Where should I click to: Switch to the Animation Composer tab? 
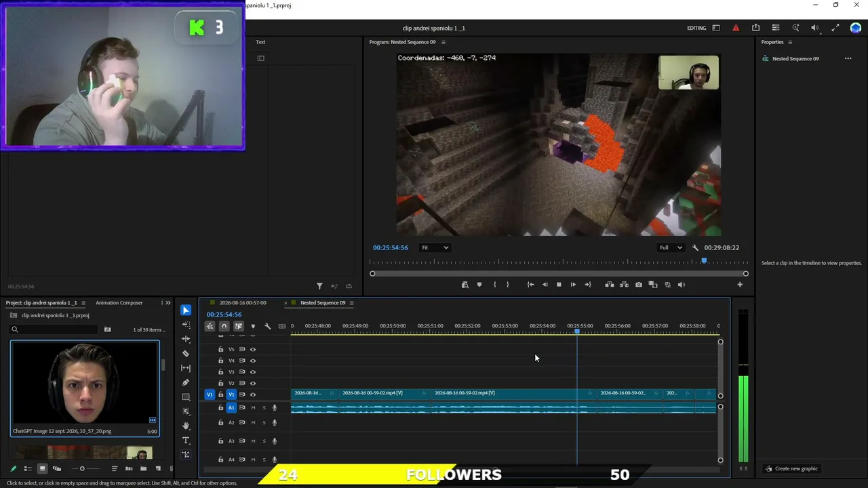119,302
